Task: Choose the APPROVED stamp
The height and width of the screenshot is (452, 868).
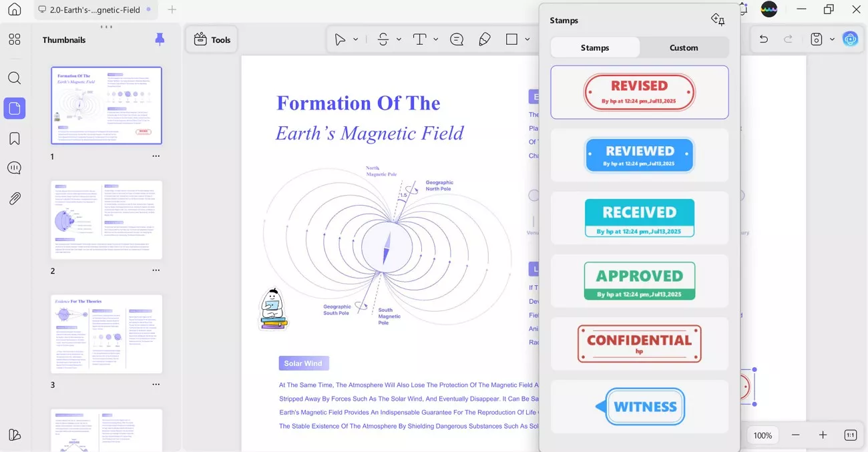Action: 640,280
